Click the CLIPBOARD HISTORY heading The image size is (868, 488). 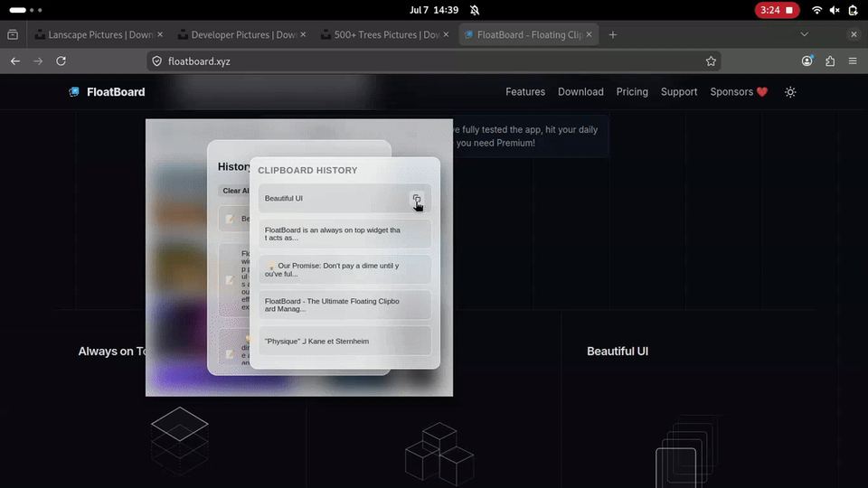coord(307,171)
